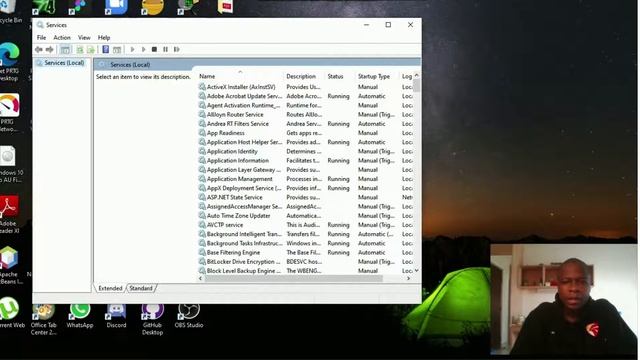Open WhatsApp desktop shortcut

pos(80,317)
